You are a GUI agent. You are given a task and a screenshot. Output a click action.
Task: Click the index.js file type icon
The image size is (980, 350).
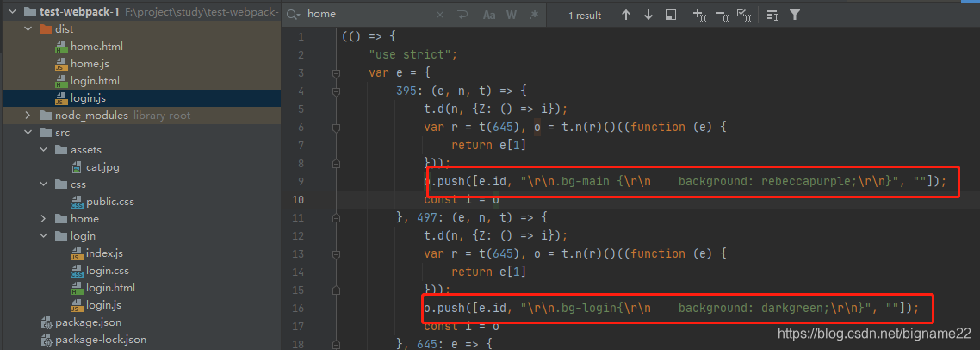click(x=77, y=253)
